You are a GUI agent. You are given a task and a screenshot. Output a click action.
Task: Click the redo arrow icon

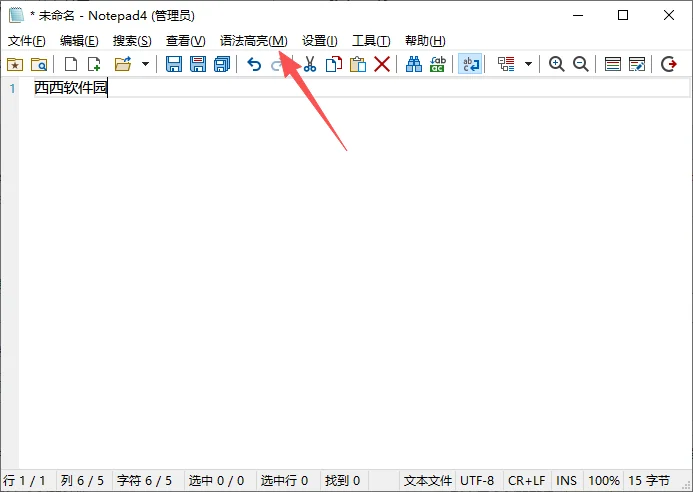click(x=277, y=65)
